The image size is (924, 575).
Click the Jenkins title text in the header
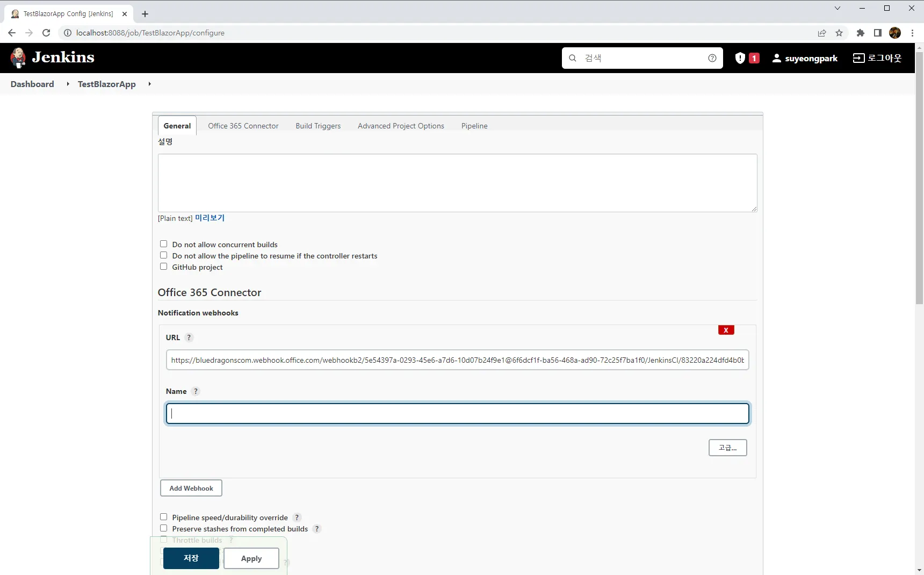coord(63,57)
